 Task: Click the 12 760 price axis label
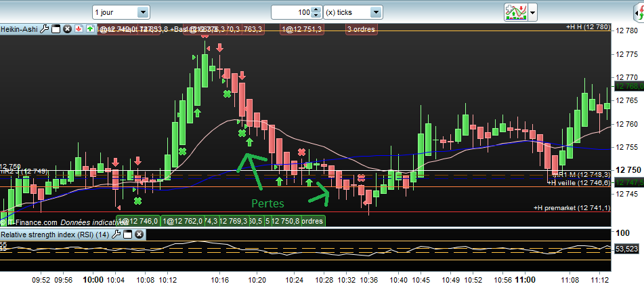627,124
